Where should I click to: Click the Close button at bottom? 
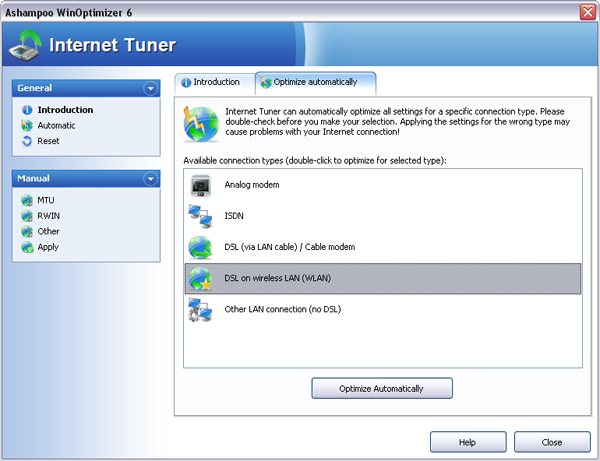(x=552, y=442)
